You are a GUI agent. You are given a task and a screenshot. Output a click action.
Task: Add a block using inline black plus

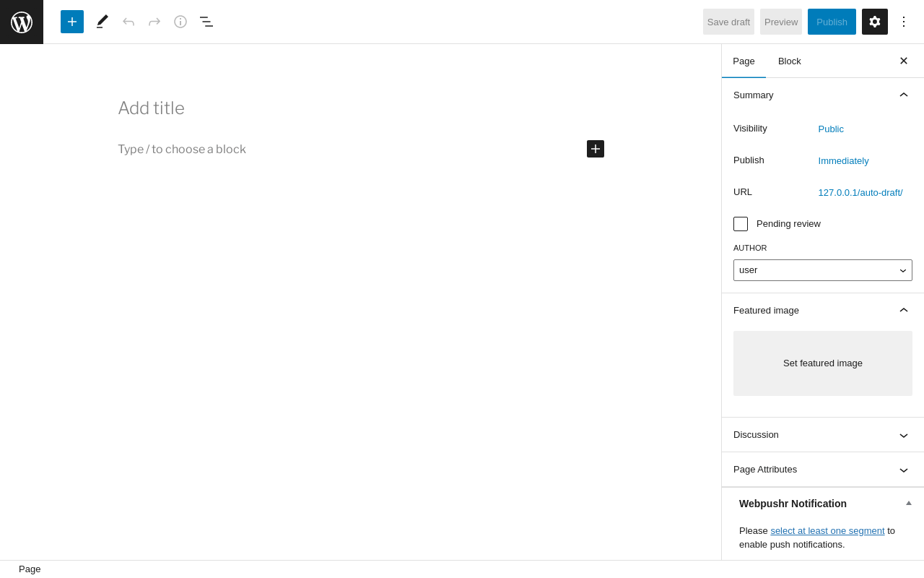point(596,149)
